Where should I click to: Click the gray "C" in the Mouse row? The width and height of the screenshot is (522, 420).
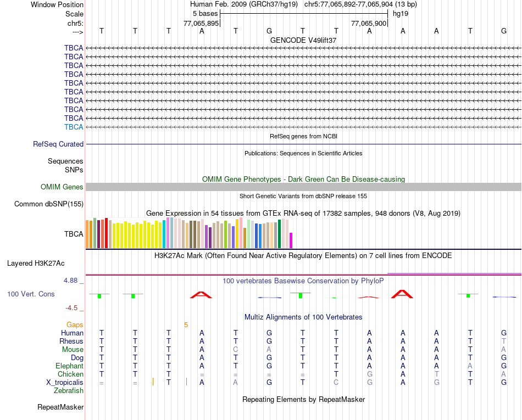pyautogui.click(x=235, y=350)
